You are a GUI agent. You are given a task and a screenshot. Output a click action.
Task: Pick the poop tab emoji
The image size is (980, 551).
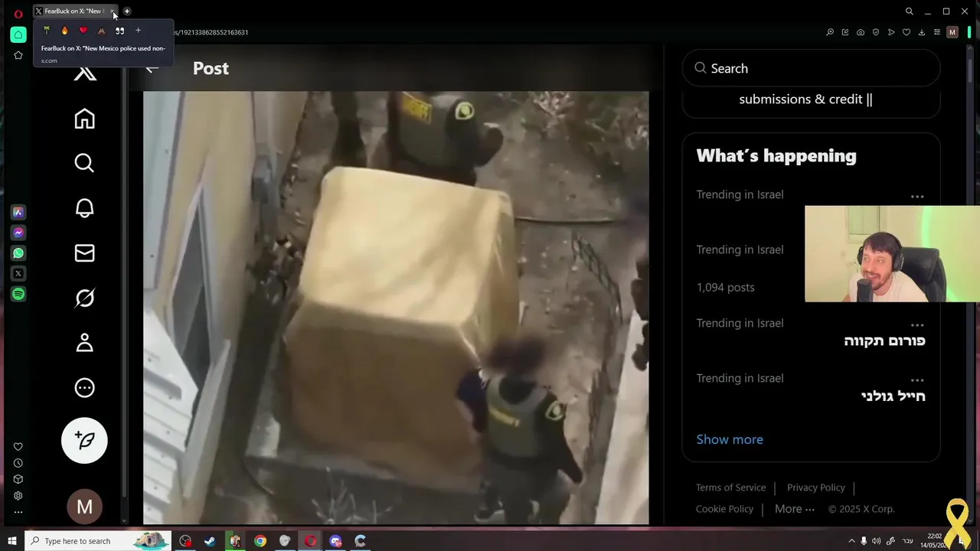[x=101, y=31]
